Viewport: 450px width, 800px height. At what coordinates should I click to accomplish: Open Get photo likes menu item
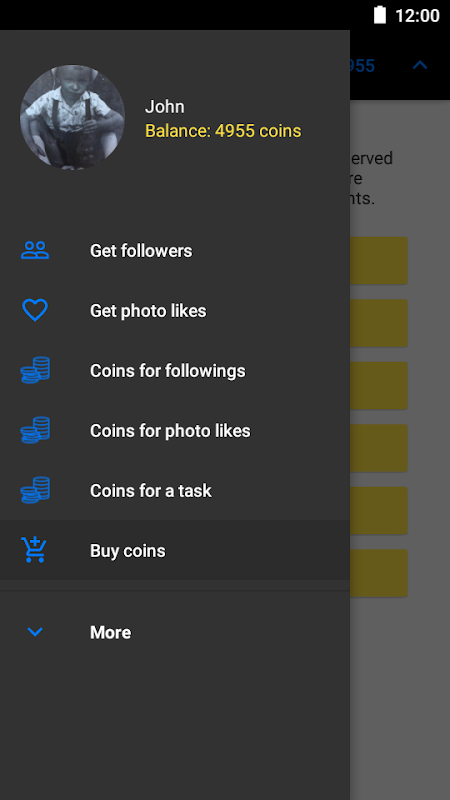[x=175, y=310]
